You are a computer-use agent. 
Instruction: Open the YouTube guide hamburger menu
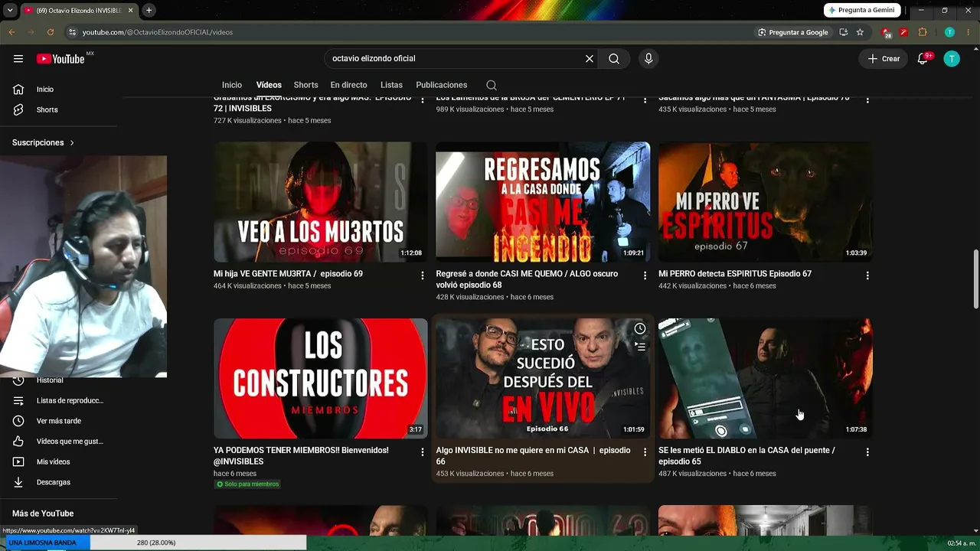click(x=18, y=59)
